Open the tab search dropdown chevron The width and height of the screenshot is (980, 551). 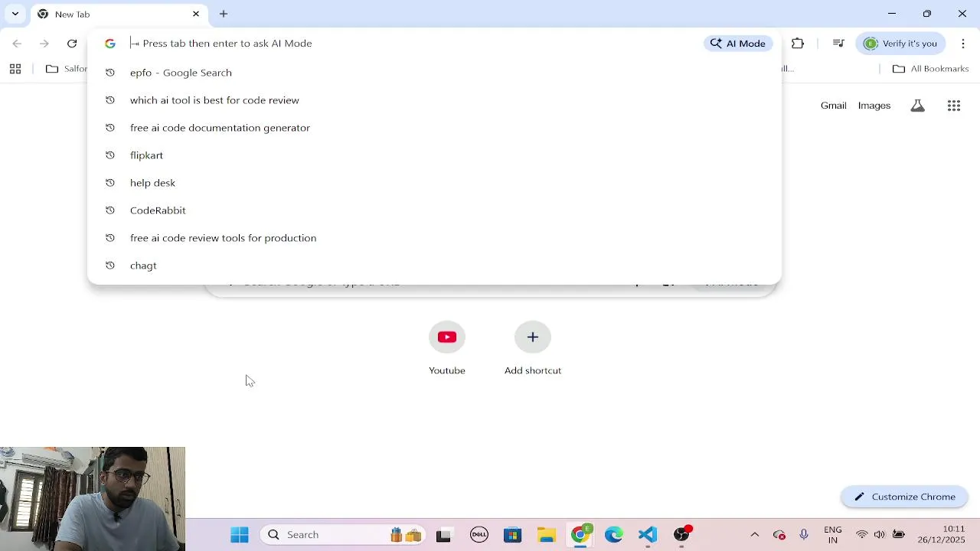(x=15, y=14)
